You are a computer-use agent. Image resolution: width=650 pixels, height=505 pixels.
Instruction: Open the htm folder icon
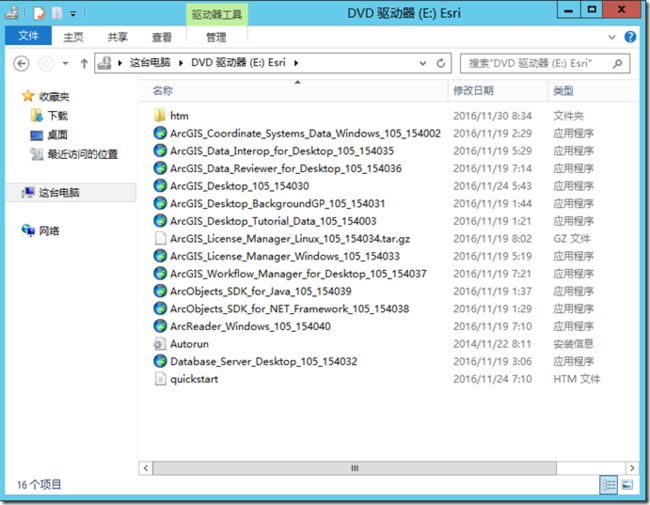pos(160,115)
